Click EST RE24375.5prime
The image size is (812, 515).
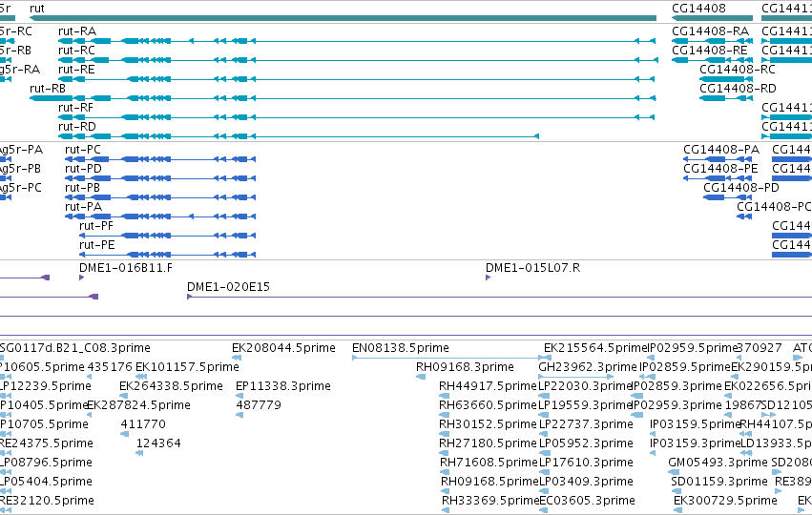coord(47,443)
